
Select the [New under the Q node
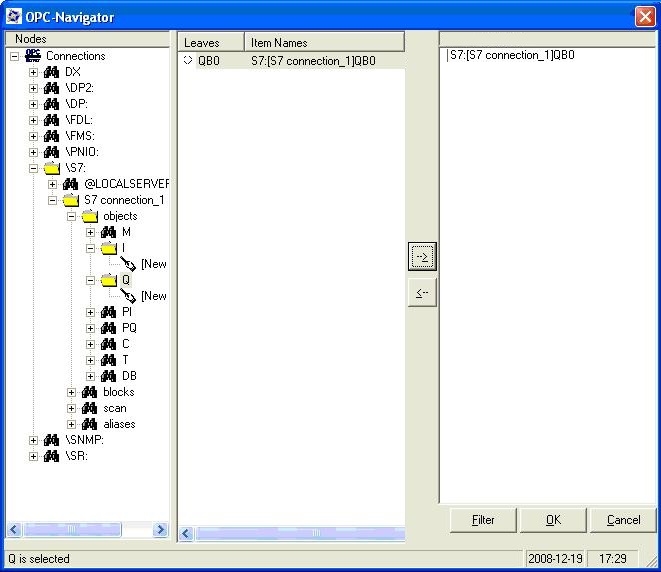[x=153, y=296]
